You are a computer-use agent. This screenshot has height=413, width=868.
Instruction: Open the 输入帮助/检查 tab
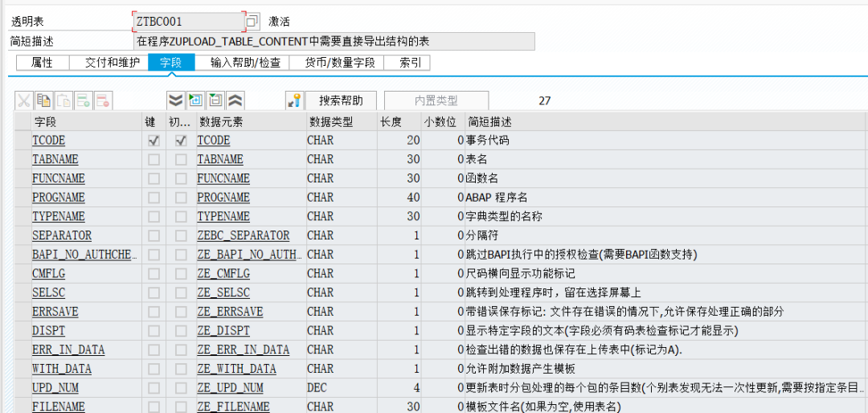(x=242, y=63)
